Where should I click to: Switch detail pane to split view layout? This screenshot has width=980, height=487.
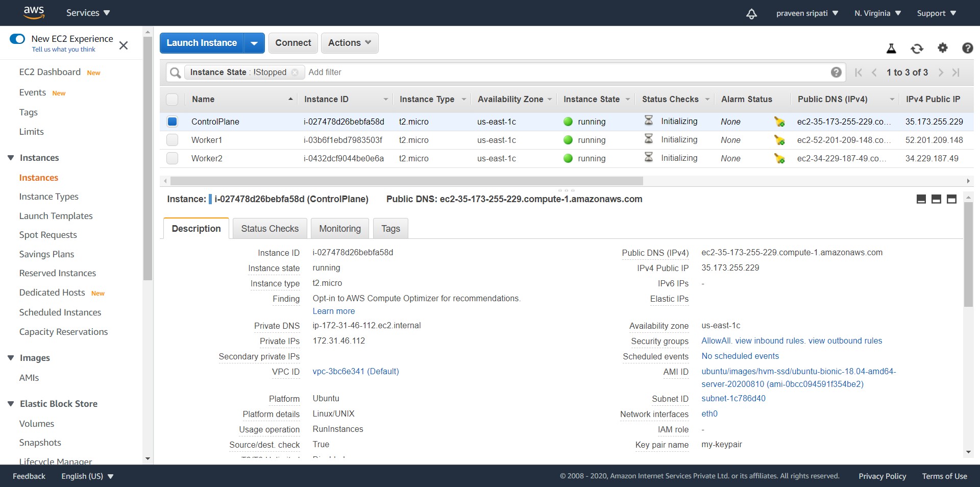(x=936, y=199)
